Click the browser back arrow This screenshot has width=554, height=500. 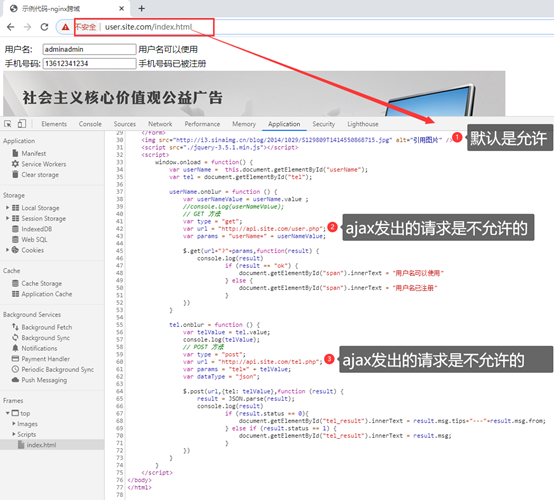pyautogui.click(x=11, y=27)
